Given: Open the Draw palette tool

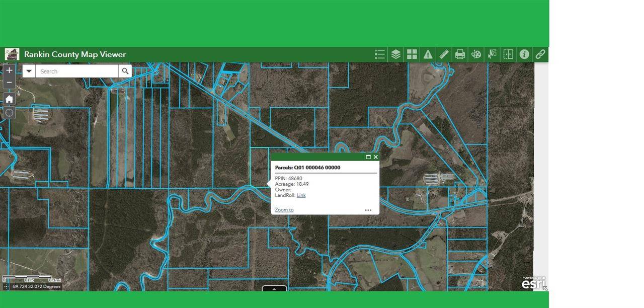Looking at the screenshot, I should click(476, 54).
